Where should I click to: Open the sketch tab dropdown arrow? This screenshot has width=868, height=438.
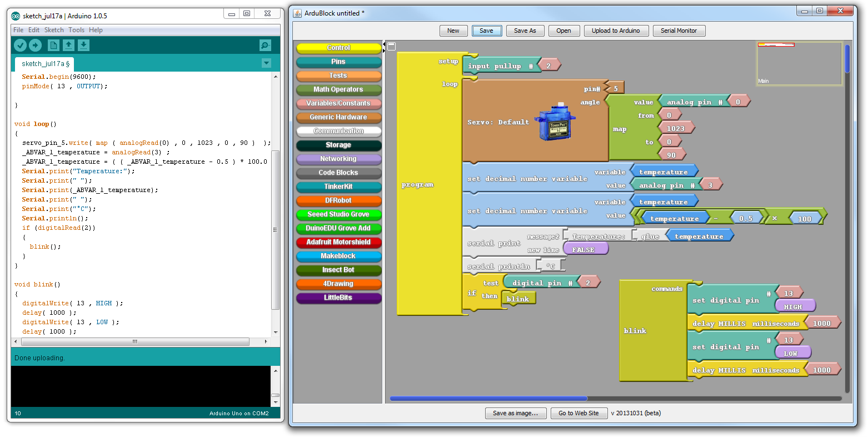[266, 63]
